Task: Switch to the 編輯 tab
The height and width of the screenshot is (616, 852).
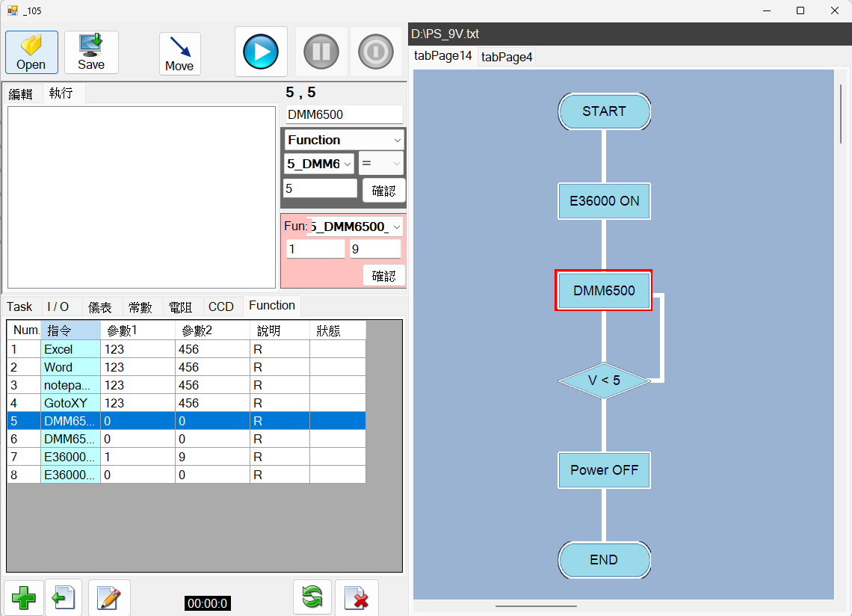Action: (x=21, y=93)
